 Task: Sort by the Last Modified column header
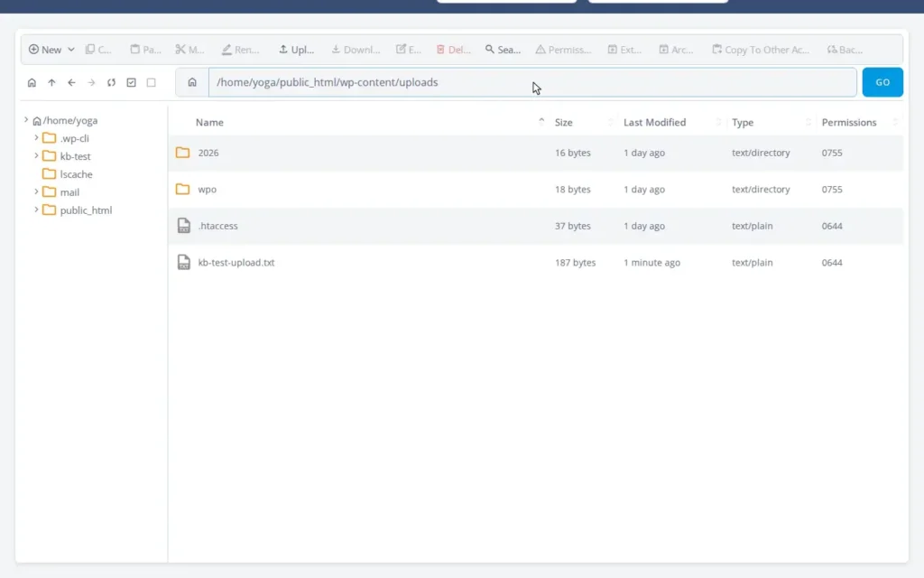point(655,122)
